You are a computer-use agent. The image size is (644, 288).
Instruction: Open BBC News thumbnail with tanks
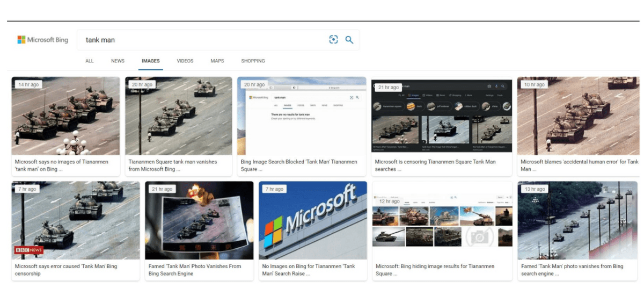(x=76, y=220)
